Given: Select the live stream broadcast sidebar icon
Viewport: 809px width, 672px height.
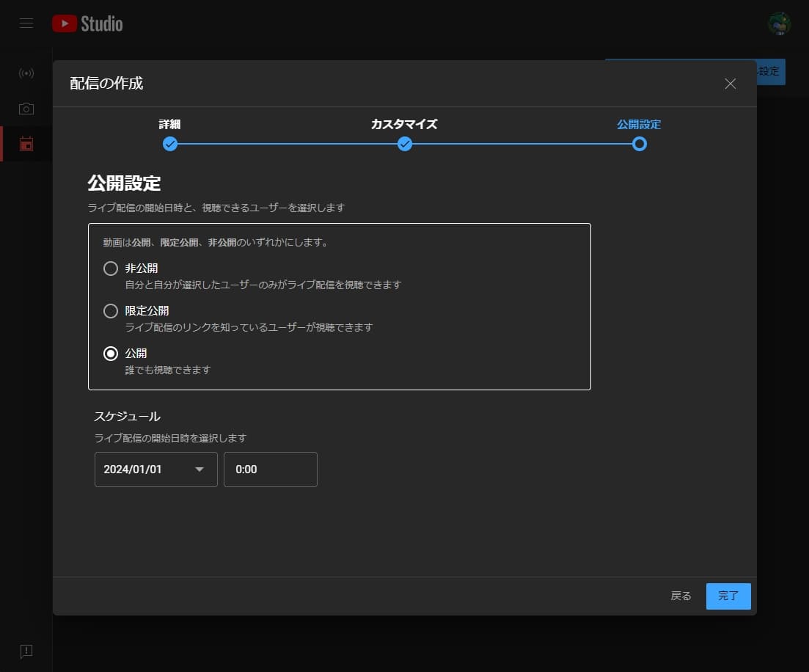Looking at the screenshot, I should [26, 73].
